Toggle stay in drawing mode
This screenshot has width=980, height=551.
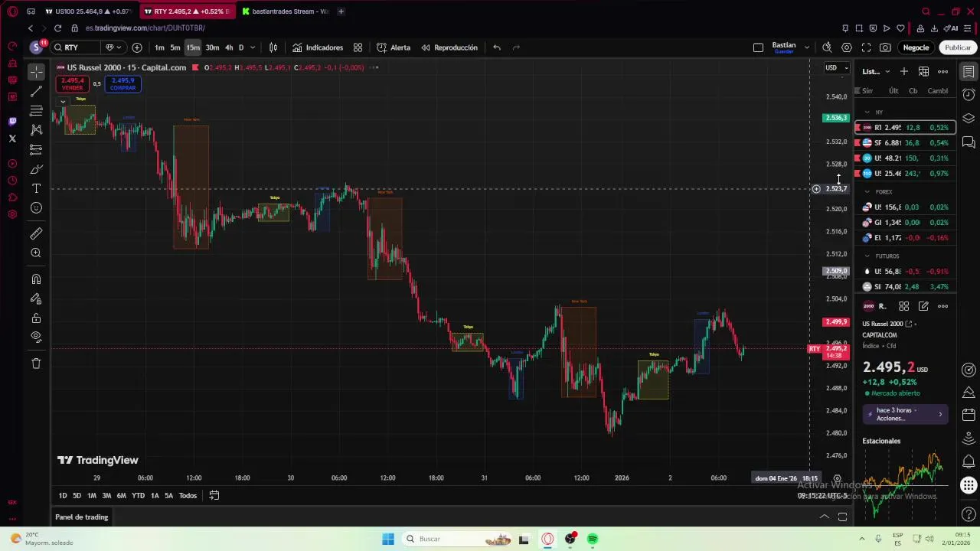[x=36, y=299]
